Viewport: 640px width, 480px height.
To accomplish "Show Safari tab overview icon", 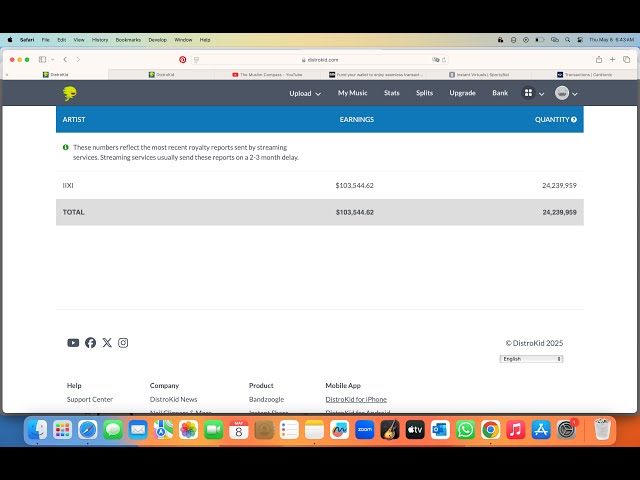I will [627, 60].
